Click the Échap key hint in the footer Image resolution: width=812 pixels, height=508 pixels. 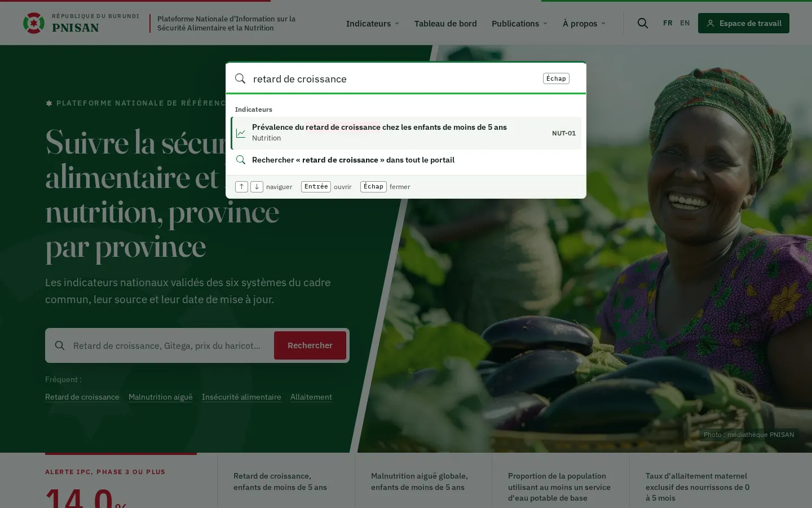click(x=373, y=187)
